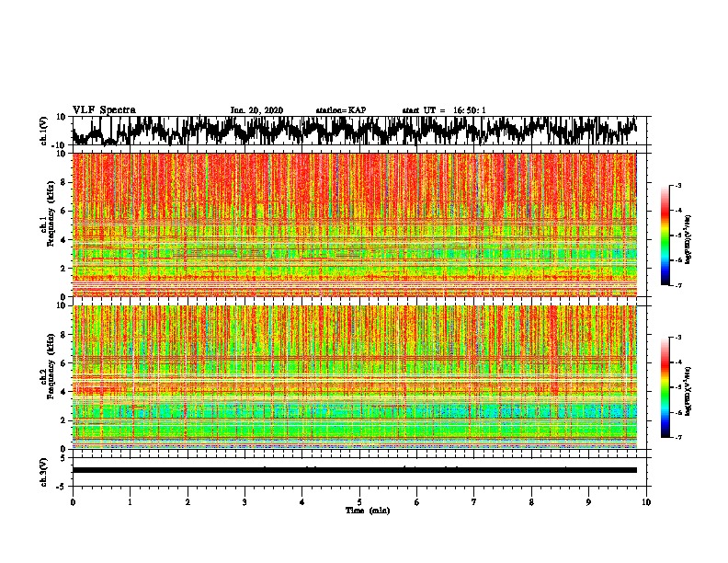728x563 pixels.
Task: Click the "1" tick on the time axis
Action: [130, 502]
